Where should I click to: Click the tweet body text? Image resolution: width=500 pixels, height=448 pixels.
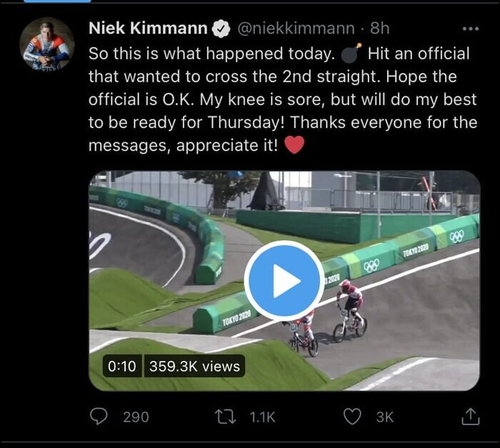pyautogui.click(x=283, y=99)
